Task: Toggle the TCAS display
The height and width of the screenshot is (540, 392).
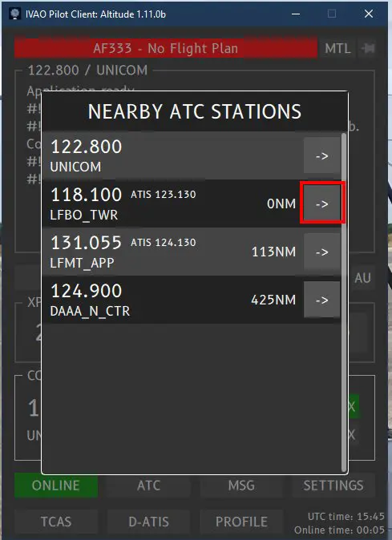Action: point(56,522)
